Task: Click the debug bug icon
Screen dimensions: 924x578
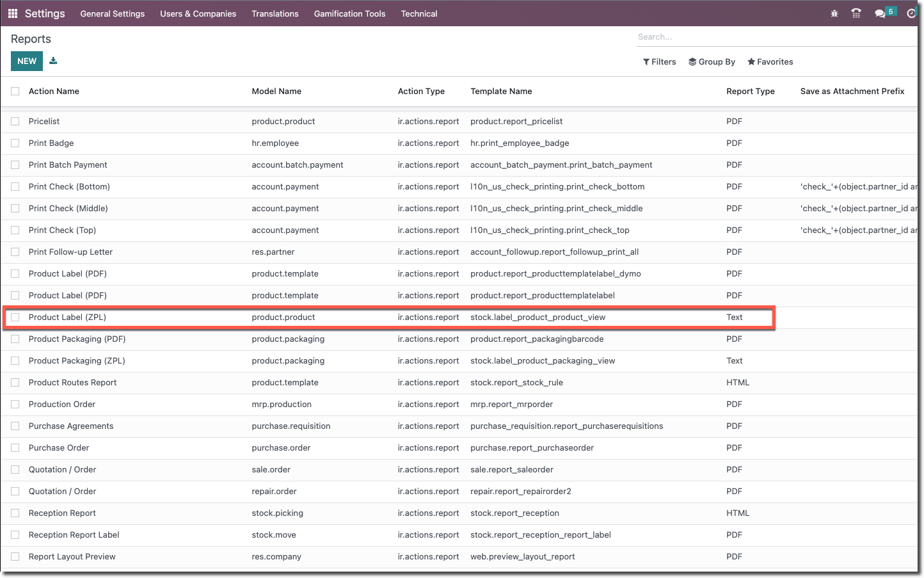Action: 834,13
